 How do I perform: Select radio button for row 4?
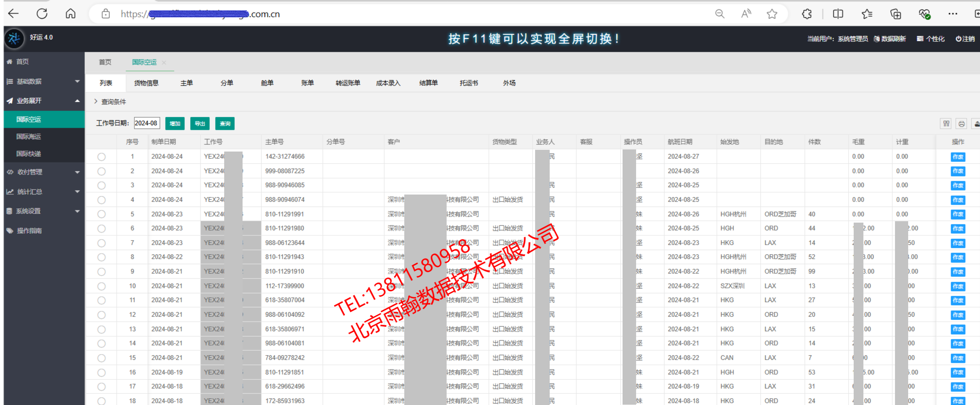click(101, 200)
